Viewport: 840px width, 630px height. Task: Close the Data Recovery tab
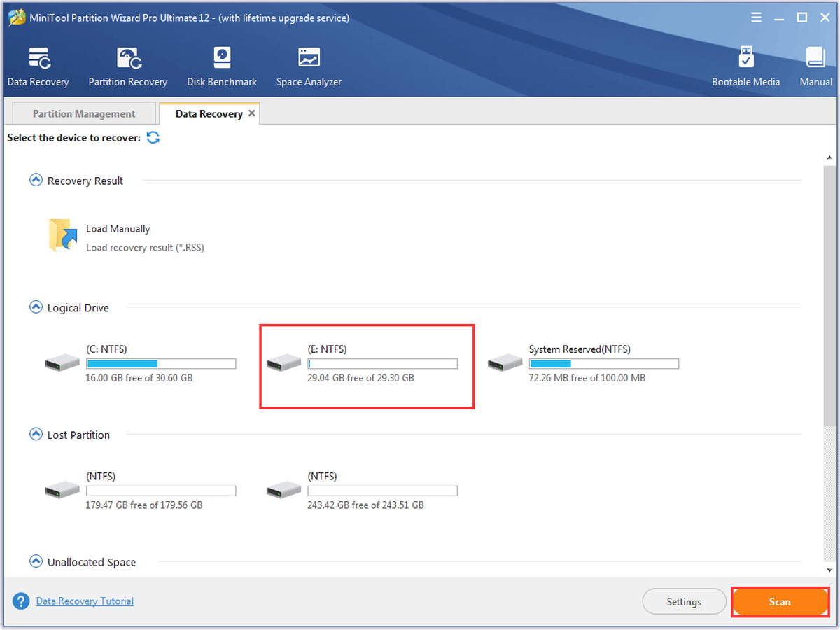pos(252,113)
